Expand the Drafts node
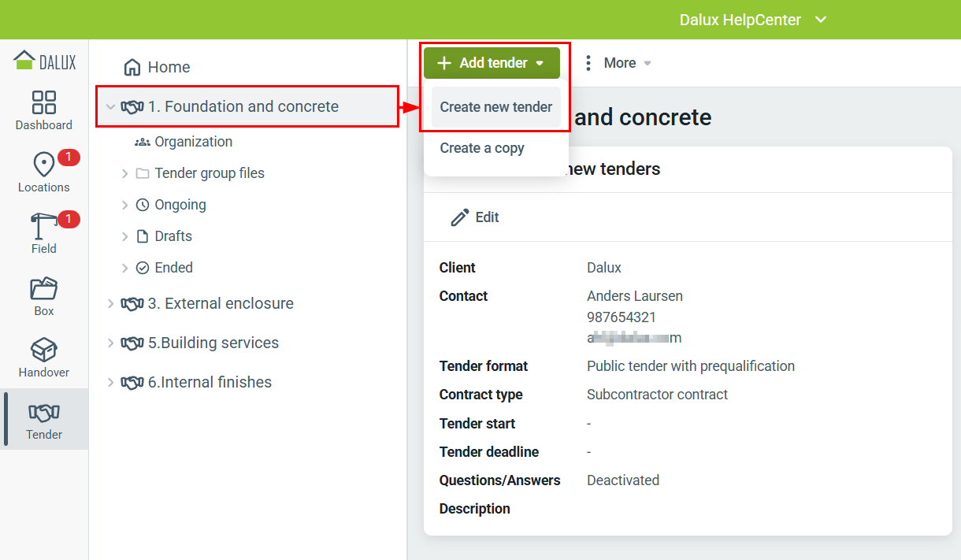The height and width of the screenshot is (560, 961). (x=124, y=236)
